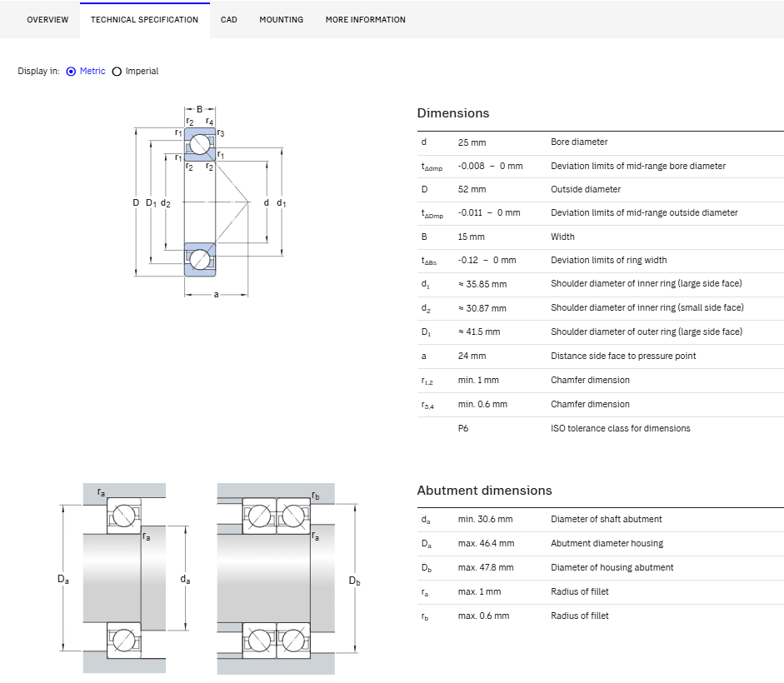Click the Bore diameter description
784x683 pixels.
pyautogui.click(x=579, y=142)
